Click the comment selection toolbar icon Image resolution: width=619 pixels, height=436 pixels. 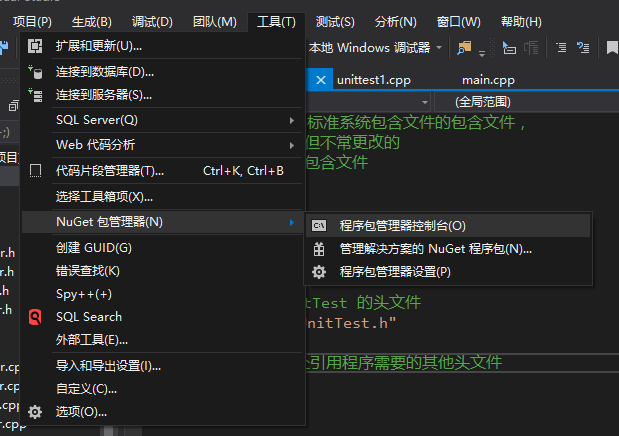click(561, 48)
